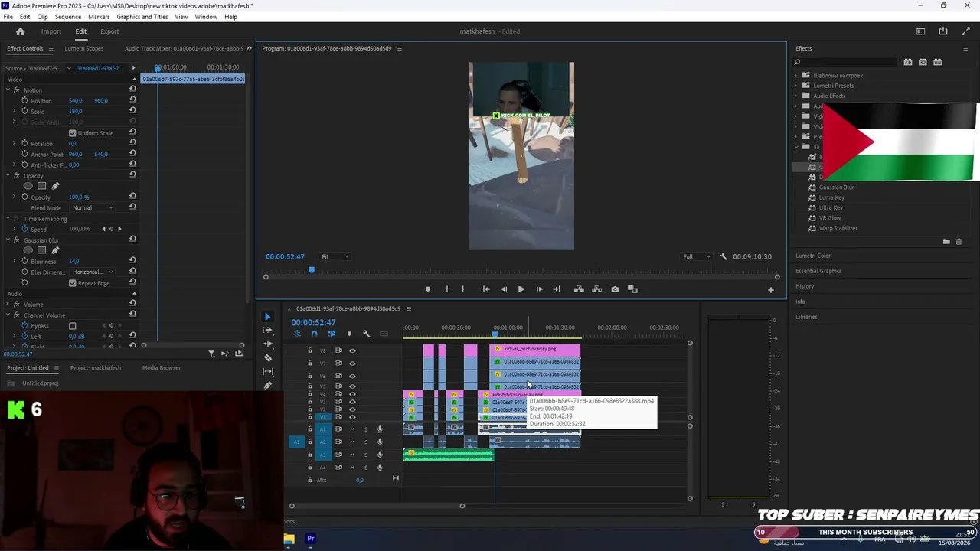
Task: Filter effects by YUV Effects
Action: point(937,62)
